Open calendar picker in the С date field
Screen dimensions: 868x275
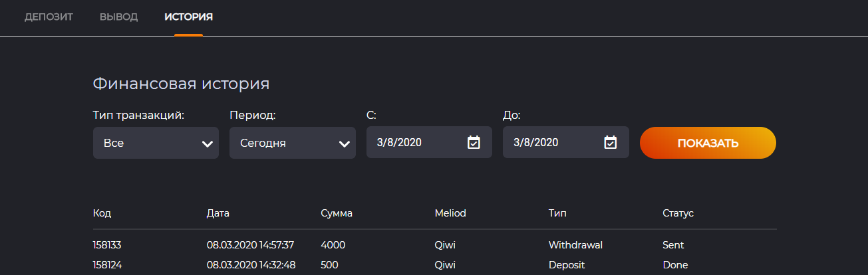pos(474,142)
